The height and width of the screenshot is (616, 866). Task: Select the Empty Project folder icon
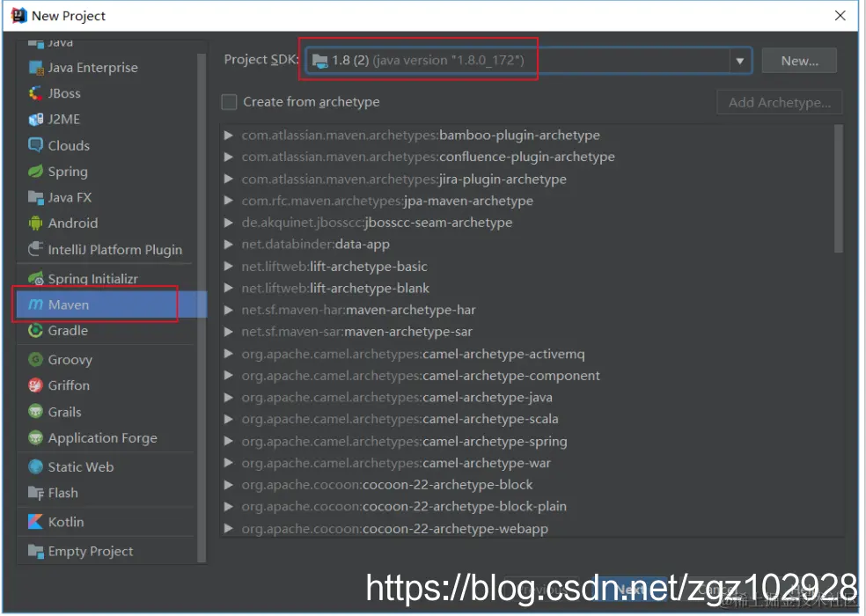point(36,552)
